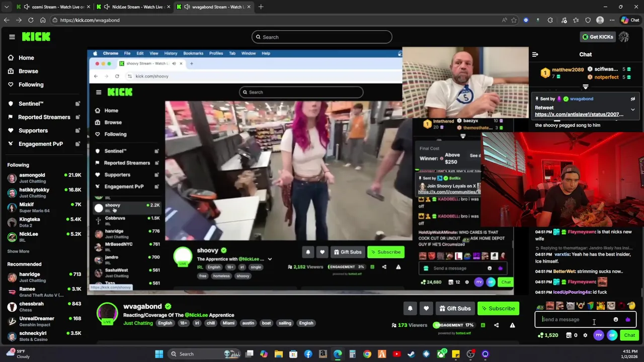Viewport: 644px width, 362px height.
Task: Click the Just Chatting category link
Action: (138, 323)
